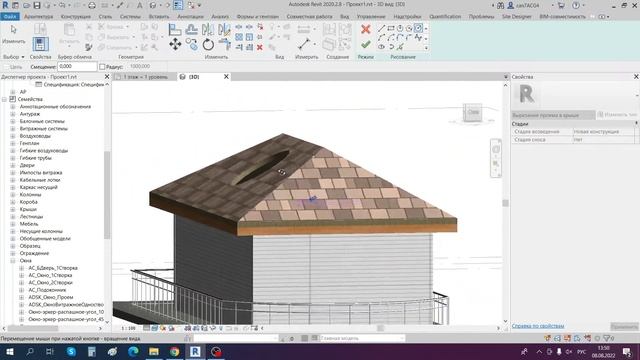This screenshot has width=640, height=360.
Task: Toggle the Цепь checkbox
Action: [6, 67]
